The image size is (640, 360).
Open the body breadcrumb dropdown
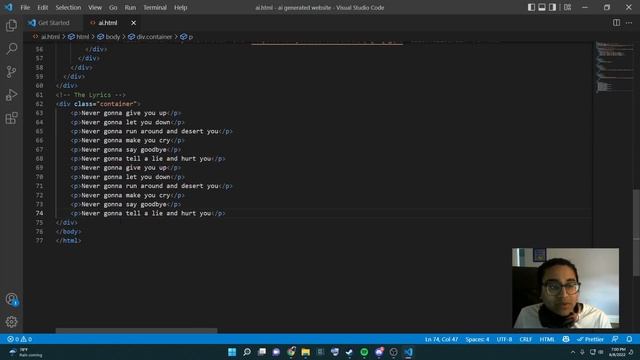(109, 37)
